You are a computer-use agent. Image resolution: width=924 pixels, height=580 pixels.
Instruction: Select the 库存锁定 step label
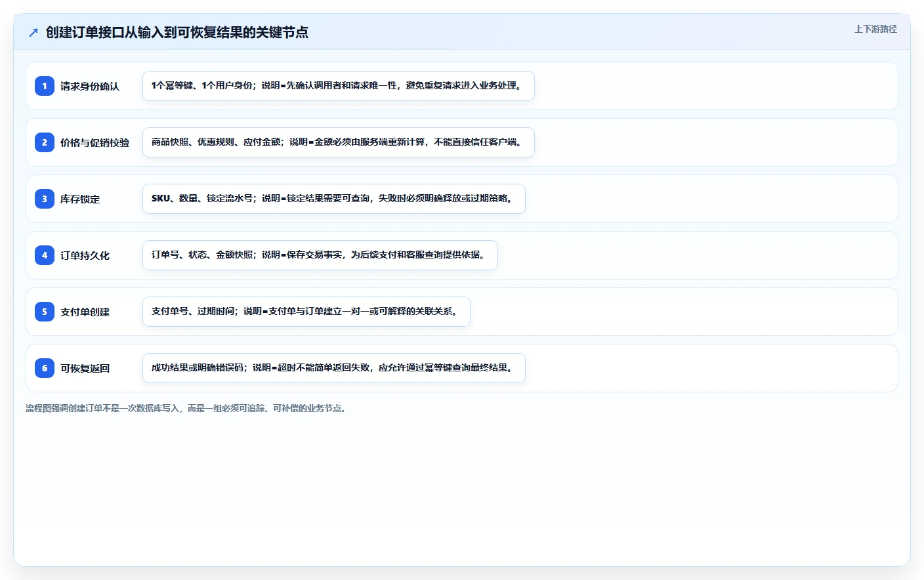[x=80, y=199]
